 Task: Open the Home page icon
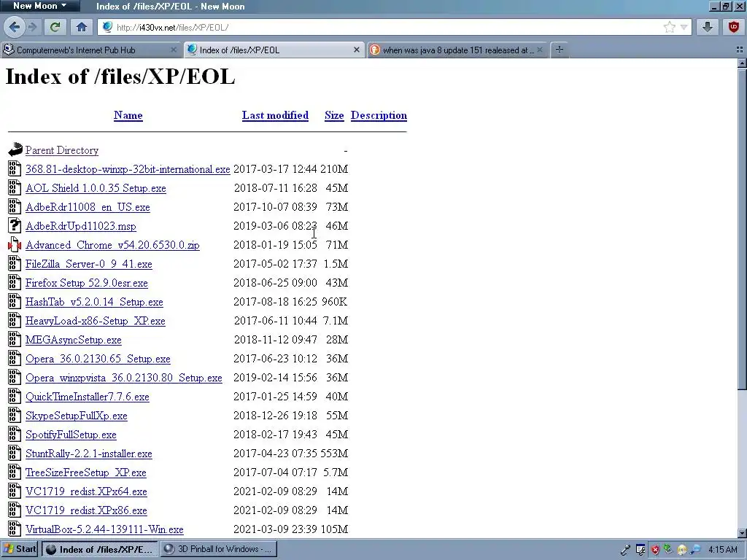[x=82, y=27]
